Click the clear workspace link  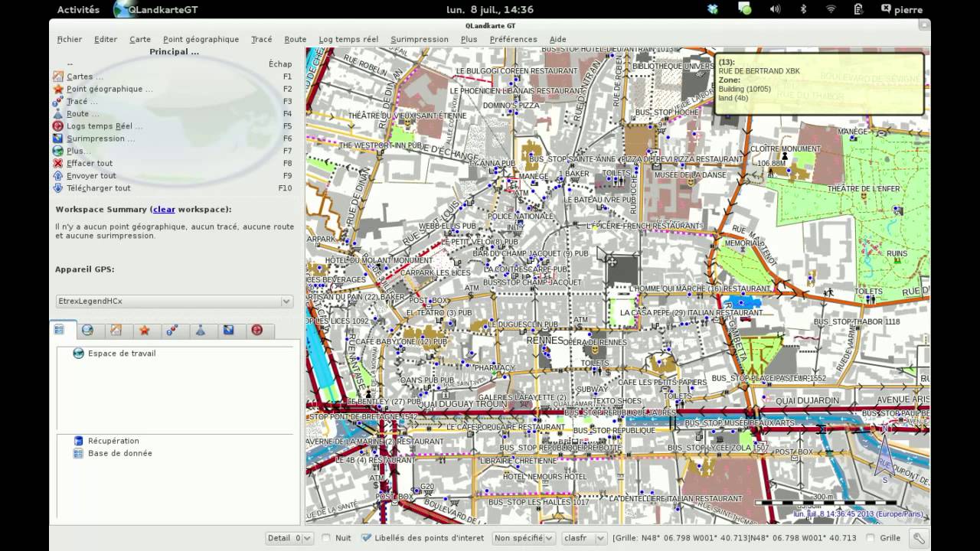click(x=164, y=209)
